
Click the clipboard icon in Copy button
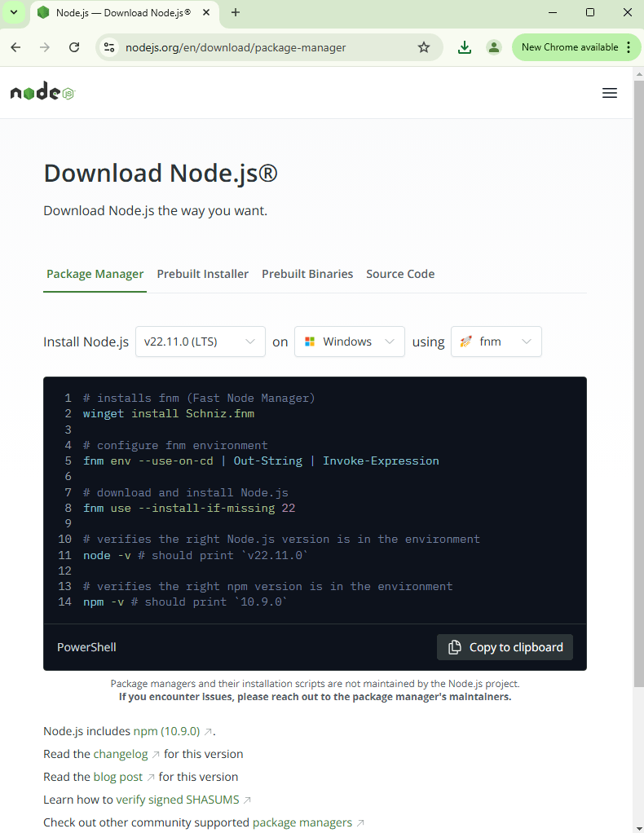[x=455, y=647]
